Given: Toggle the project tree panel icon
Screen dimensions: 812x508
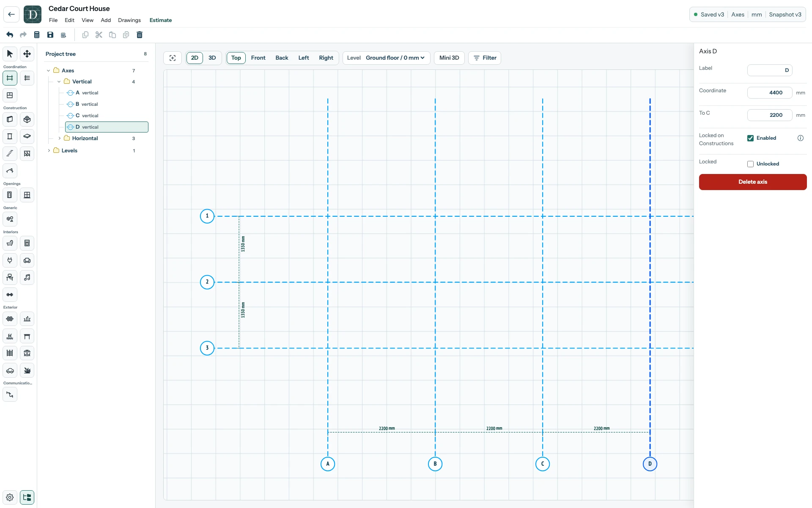Looking at the screenshot, I should point(27,497).
